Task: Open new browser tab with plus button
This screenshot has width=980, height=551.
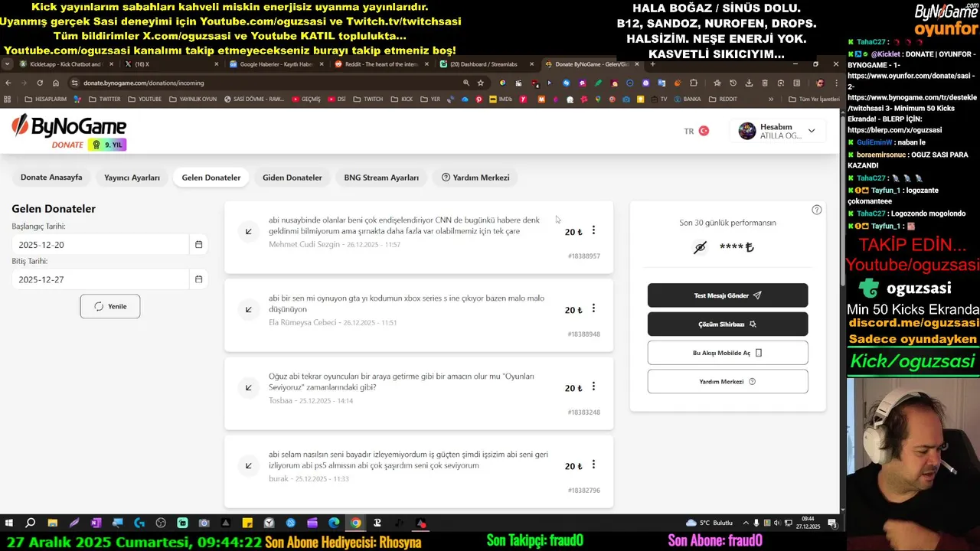Action: pyautogui.click(x=652, y=64)
